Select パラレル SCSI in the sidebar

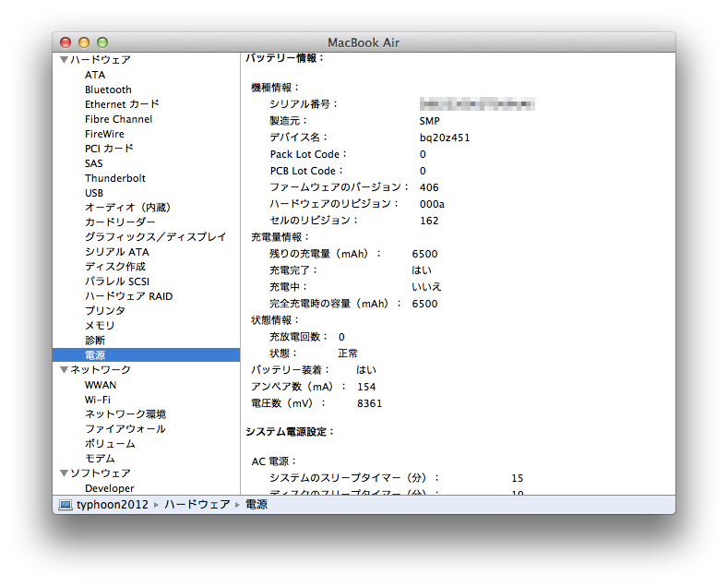[117, 282]
